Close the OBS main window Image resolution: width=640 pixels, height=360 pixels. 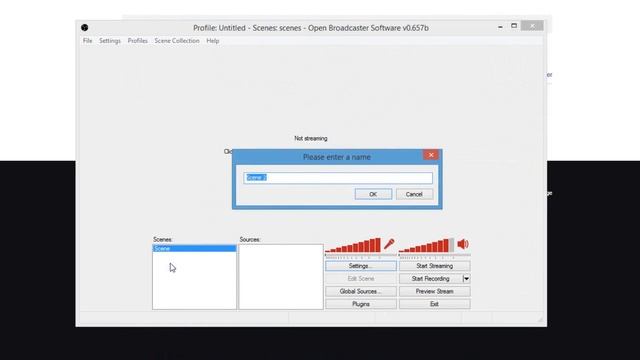[x=532, y=26]
